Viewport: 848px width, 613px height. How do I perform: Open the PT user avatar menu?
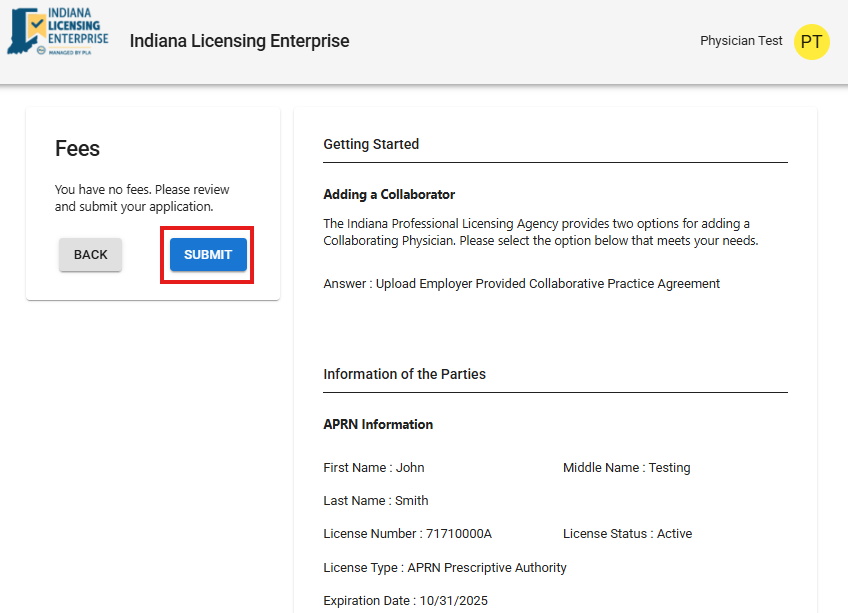811,42
